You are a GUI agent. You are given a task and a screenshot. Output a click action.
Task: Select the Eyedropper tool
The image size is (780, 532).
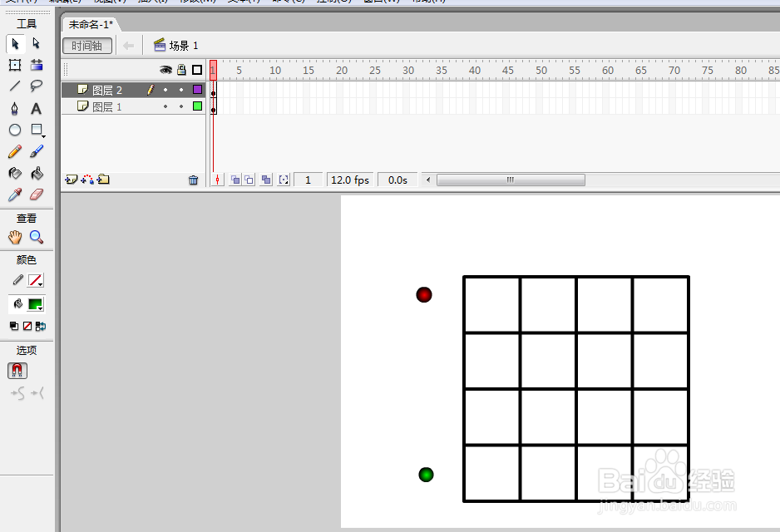(x=15, y=195)
